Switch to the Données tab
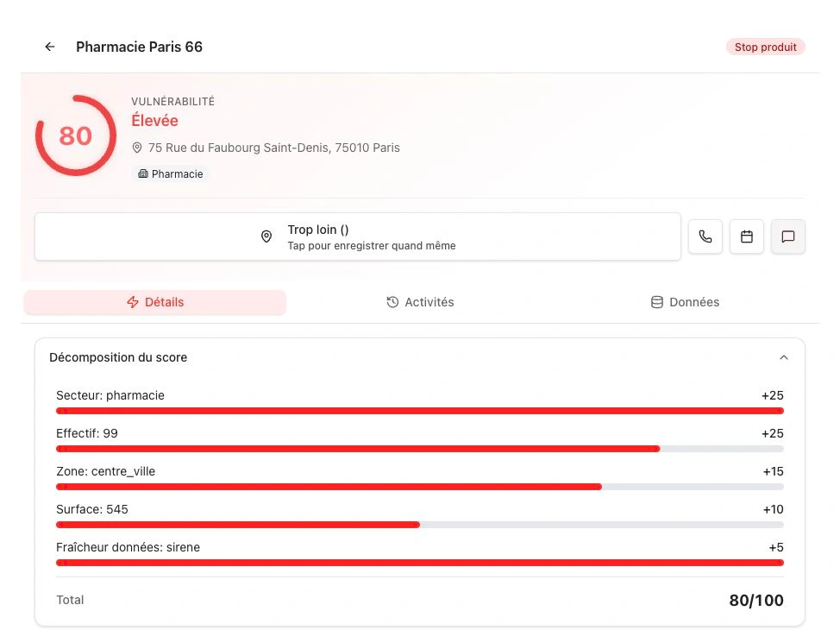 pos(685,302)
